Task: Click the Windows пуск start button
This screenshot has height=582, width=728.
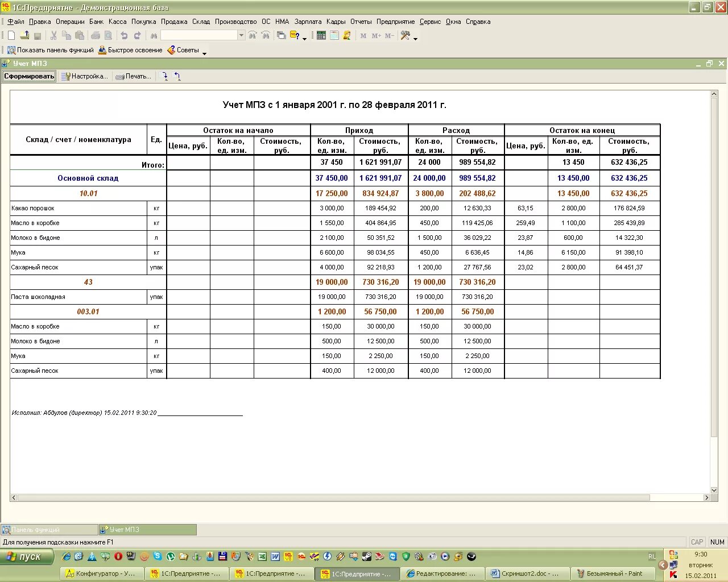Action: [27, 557]
